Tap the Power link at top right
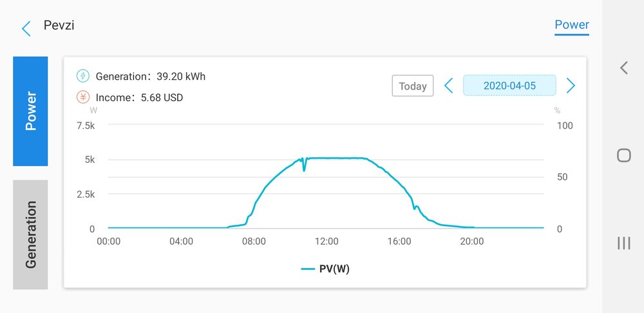644x313 pixels. tap(572, 25)
